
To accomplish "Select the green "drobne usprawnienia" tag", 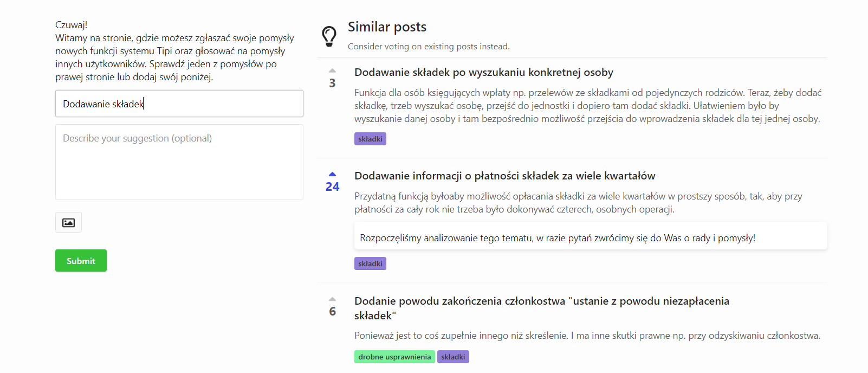I will 394,357.
